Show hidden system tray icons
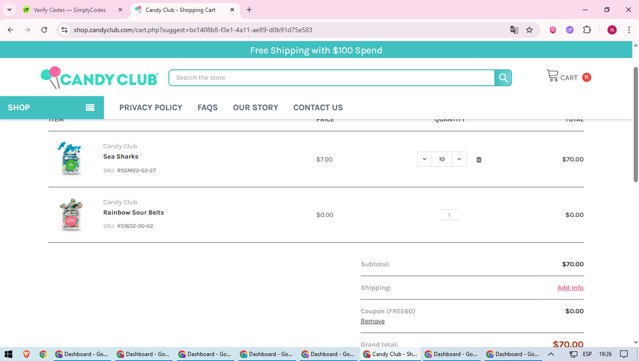This screenshot has width=639, height=361. (x=551, y=354)
